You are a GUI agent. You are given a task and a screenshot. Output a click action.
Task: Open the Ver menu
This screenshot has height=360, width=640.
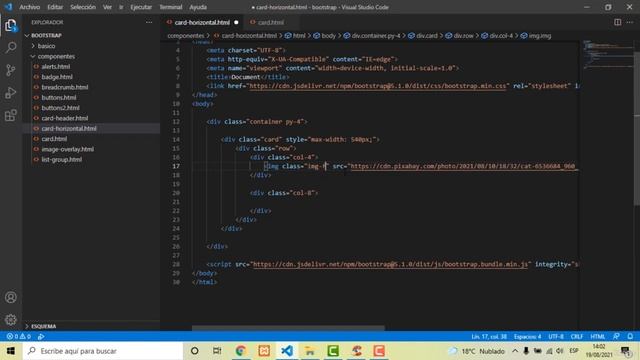(x=107, y=7)
